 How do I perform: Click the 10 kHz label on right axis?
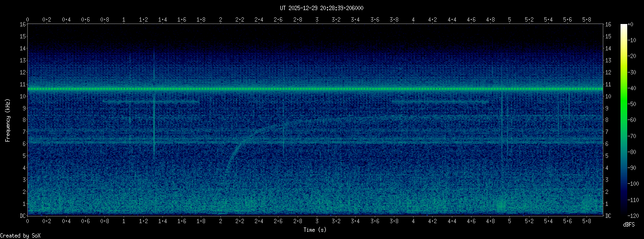[x=609, y=96]
